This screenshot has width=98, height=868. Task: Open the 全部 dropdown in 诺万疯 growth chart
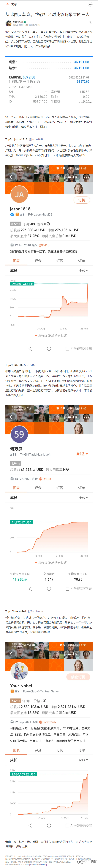click(x=83, y=498)
